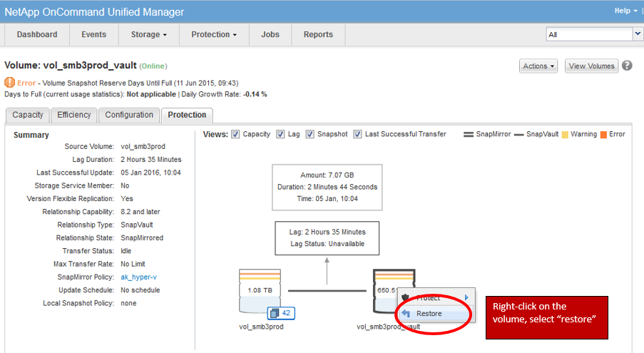Click the Relationship Capability value 8.2 and later

click(x=140, y=212)
